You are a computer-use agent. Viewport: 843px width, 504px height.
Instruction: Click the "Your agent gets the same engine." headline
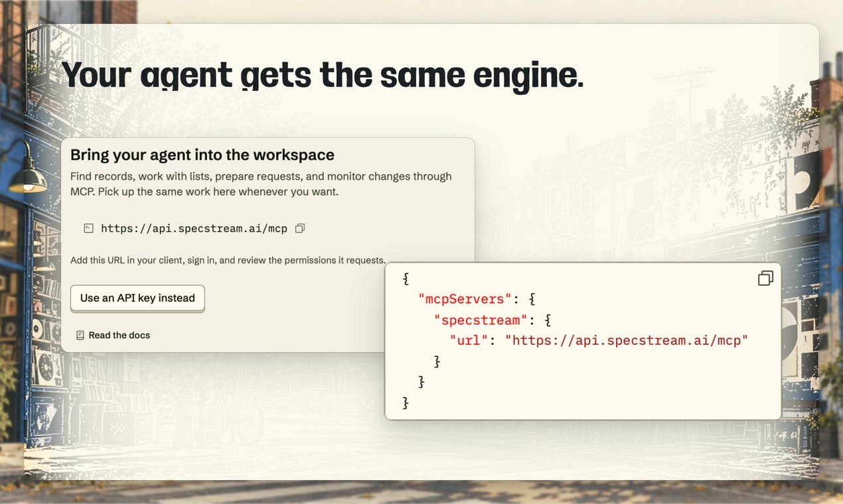(323, 75)
